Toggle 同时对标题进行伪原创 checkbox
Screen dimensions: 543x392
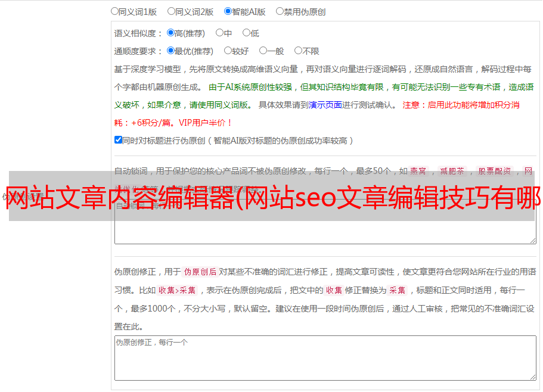(x=118, y=140)
